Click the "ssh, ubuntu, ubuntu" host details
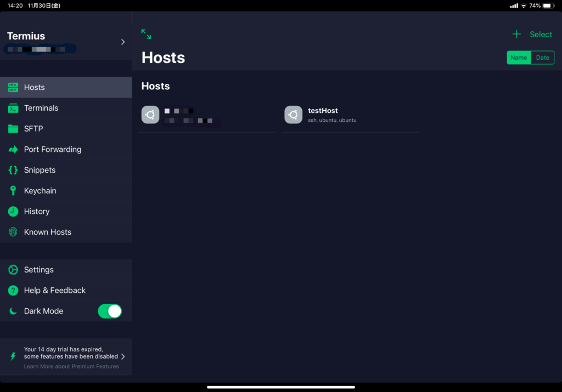Screen dimensions: 562x392 [332, 120]
